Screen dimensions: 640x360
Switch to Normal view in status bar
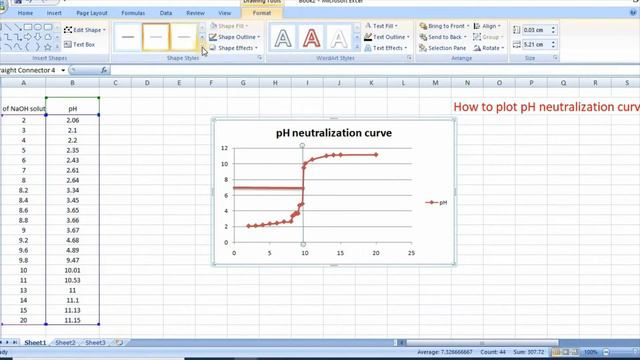(556, 352)
